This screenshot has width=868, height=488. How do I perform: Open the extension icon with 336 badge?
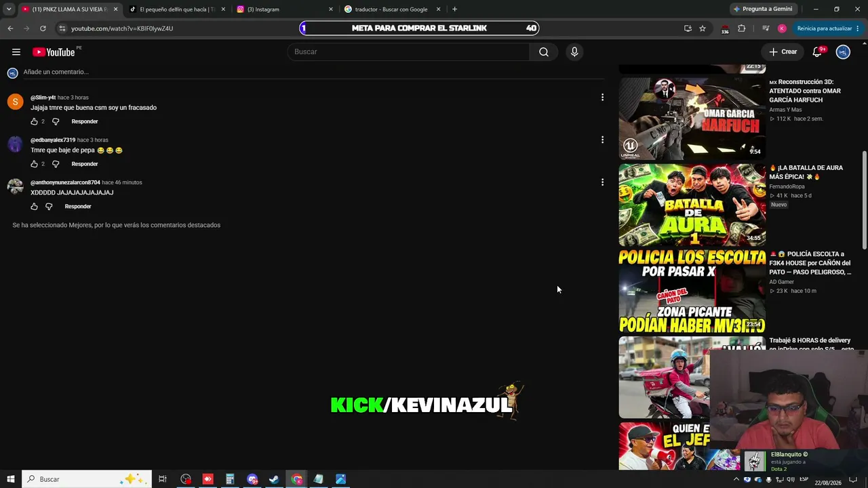tap(724, 28)
